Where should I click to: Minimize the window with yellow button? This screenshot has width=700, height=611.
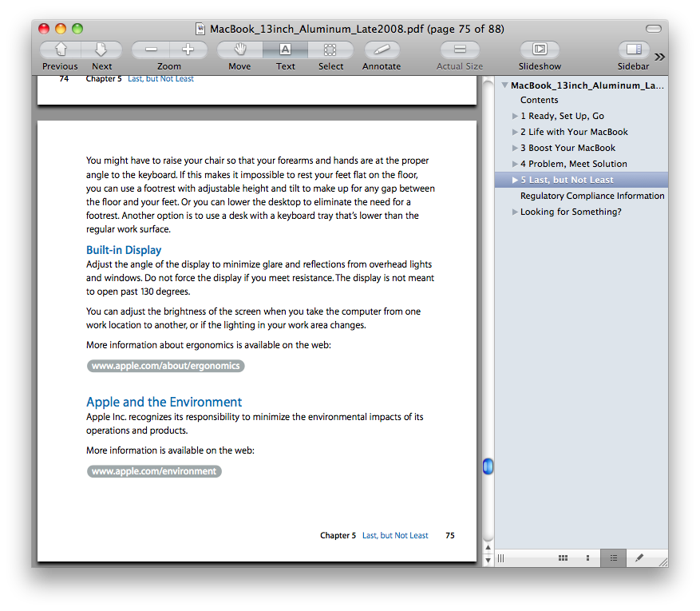coord(61,29)
